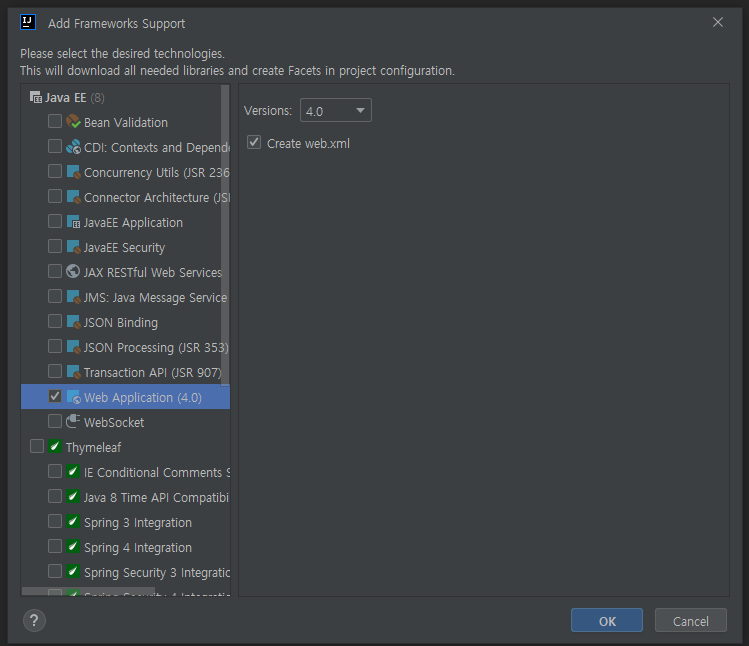Select the Thymeleaf tree row
This screenshot has width=749, height=646.
[x=125, y=447]
